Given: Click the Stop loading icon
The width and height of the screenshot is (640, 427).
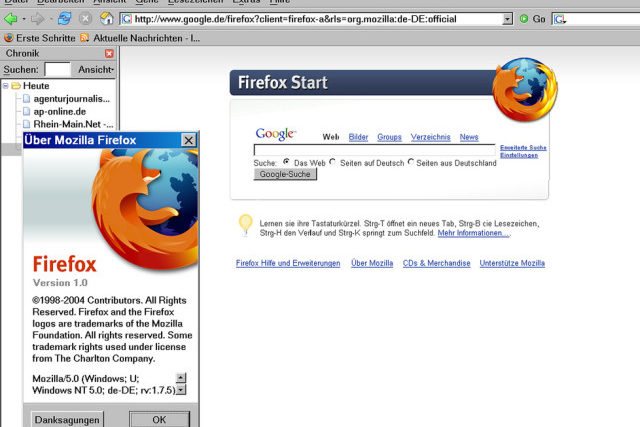Looking at the screenshot, I should pos(85,19).
